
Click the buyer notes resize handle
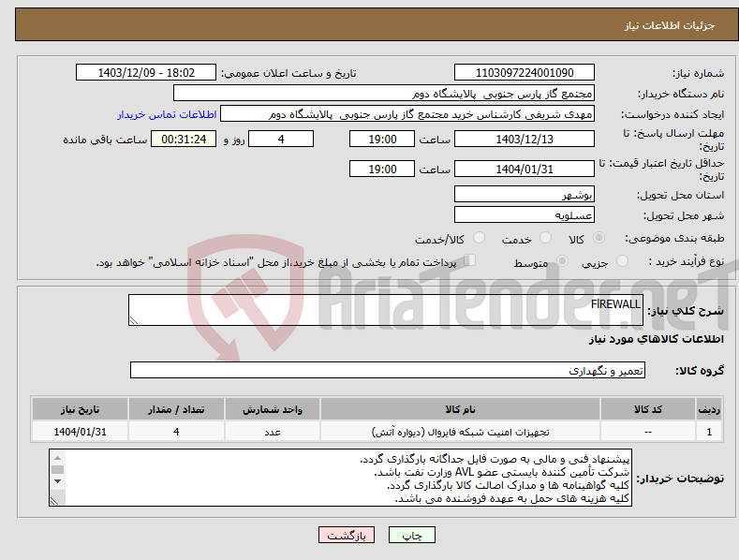coord(54,501)
